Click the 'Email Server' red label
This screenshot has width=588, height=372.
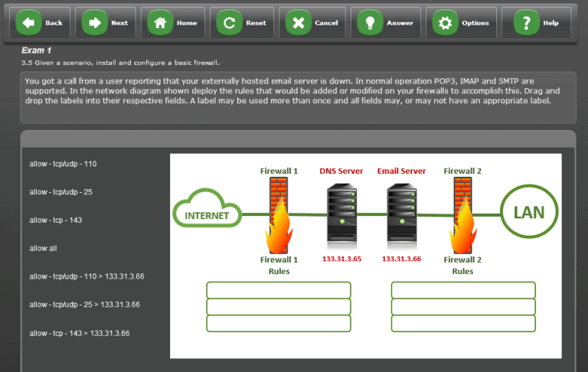click(x=402, y=171)
